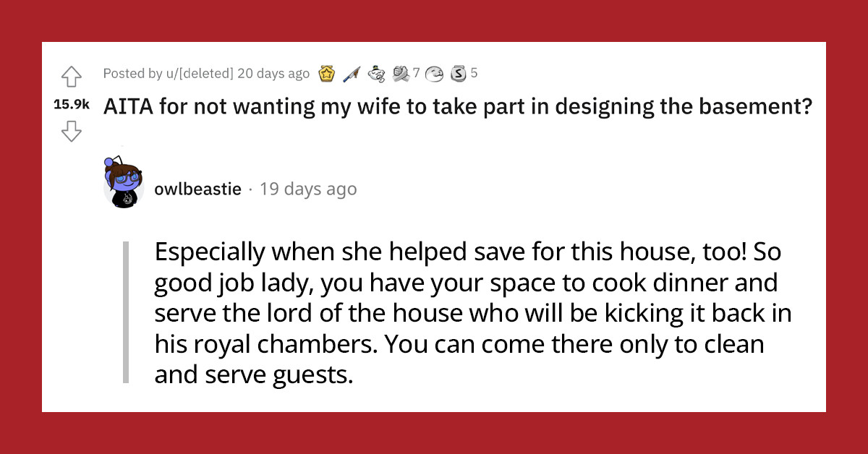
Task: Click the knife award icon next to gold
Action: (352, 73)
